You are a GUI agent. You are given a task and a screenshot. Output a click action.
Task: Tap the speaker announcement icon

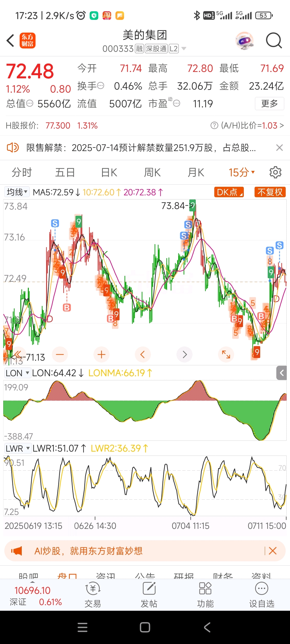coord(13,148)
